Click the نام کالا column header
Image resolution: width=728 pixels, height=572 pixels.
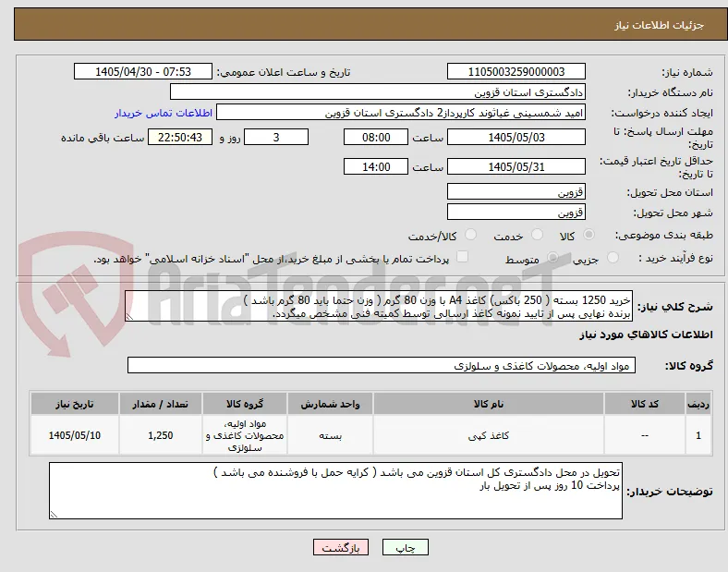tap(489, 404)
